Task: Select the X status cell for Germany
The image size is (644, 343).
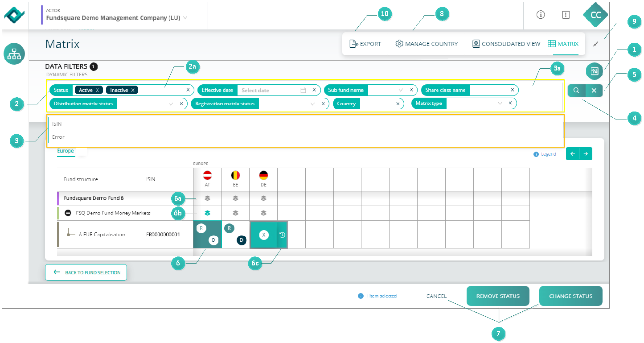Action: click(264, 235)
